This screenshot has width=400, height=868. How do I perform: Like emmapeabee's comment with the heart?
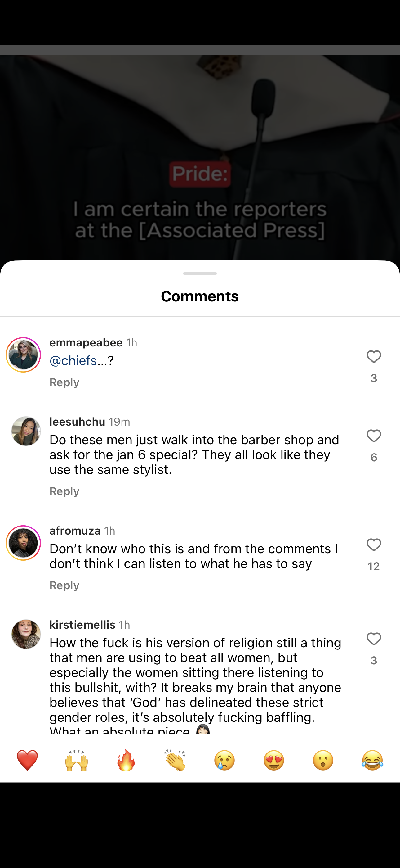point(374,357)
